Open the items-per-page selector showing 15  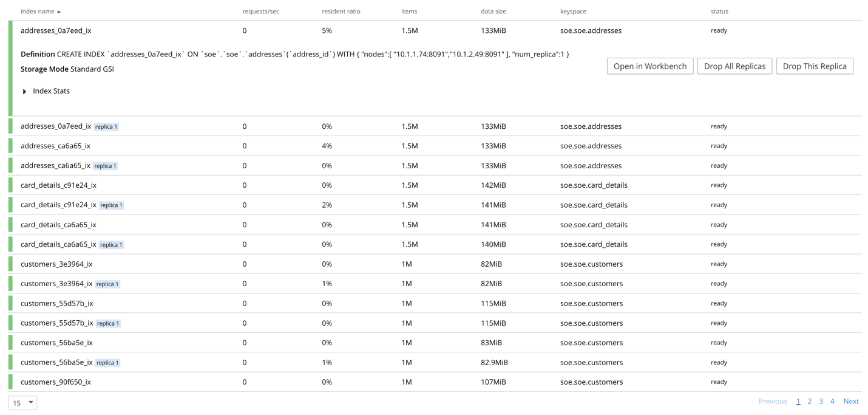coord(22,403)
